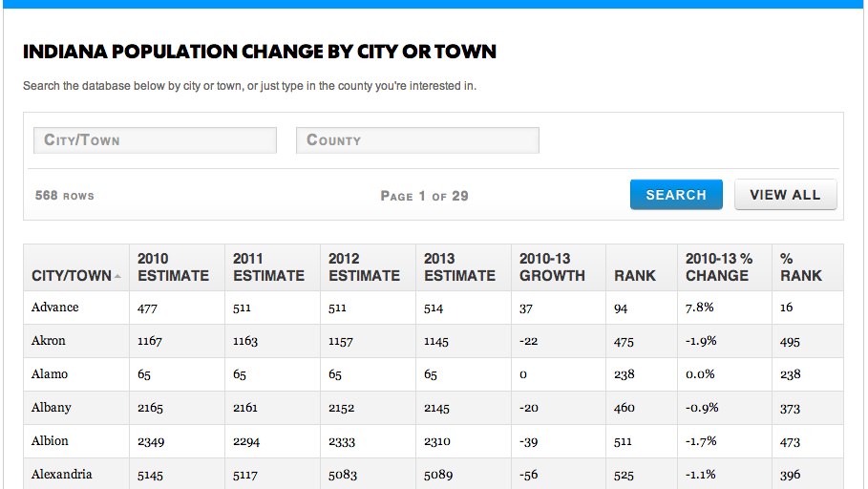This screenshot has height=489, width=868.
Task: Sort by 2010 Estimate column header
Action: click(178, 267)
